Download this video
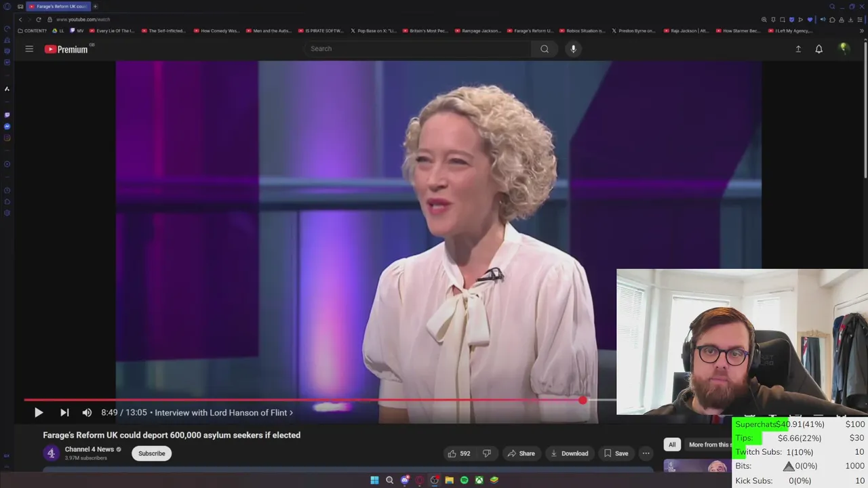This screenshot has height=488, width=868. click(x=569, y=453)
